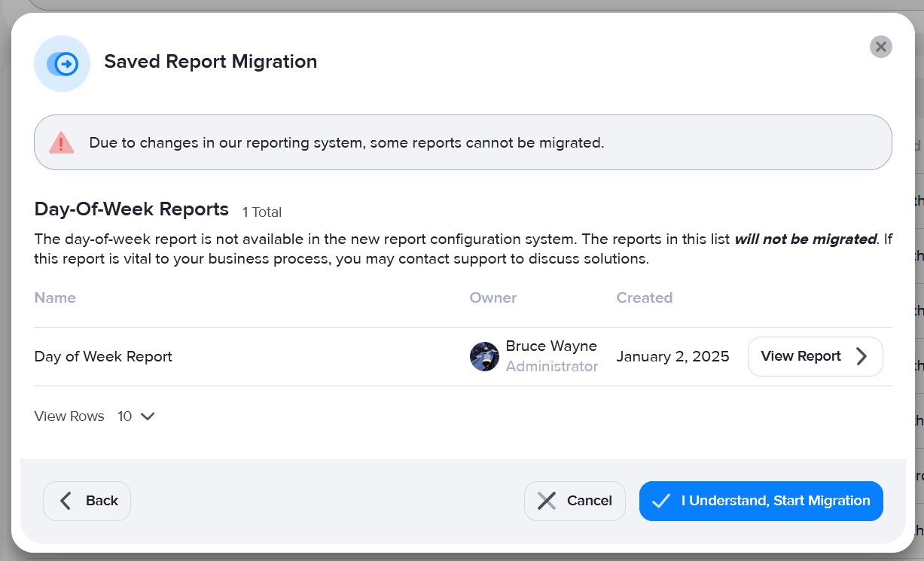Click the 1 Total count label
The image size is (924, 561).
(x=262, y=212)
